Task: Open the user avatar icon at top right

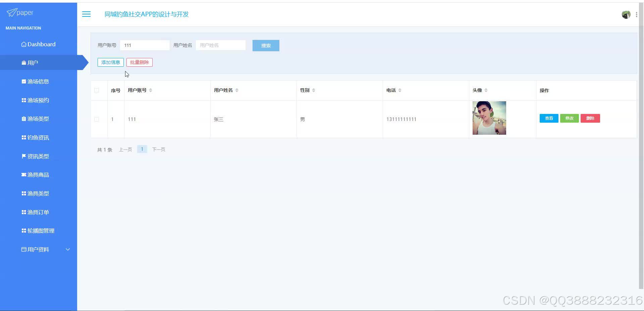Action: [626, 14]
